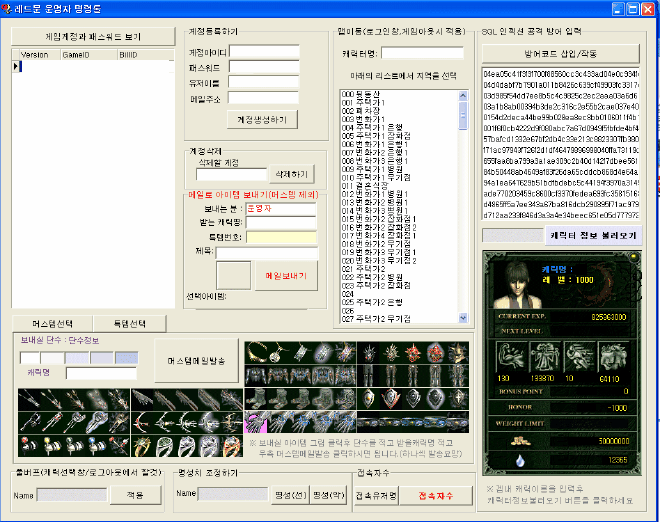Screen dimensions: 660x522
Task: Click the 머스템메일발송 button
Action: pos(197,361)
